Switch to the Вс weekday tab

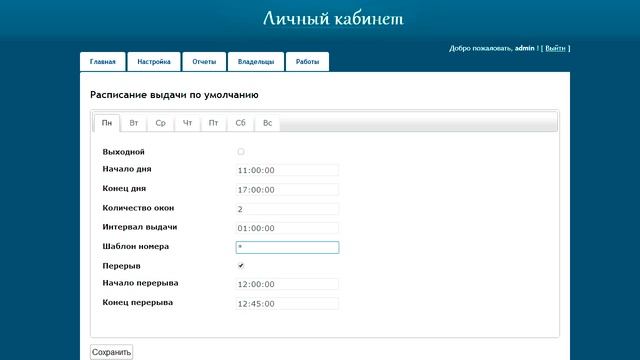point(267,123)
